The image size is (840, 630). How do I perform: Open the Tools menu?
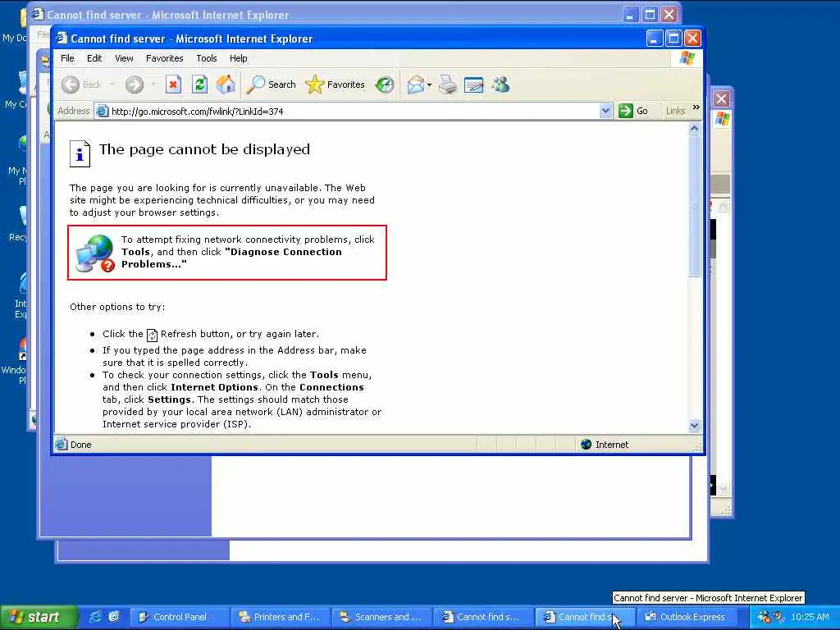206,58
